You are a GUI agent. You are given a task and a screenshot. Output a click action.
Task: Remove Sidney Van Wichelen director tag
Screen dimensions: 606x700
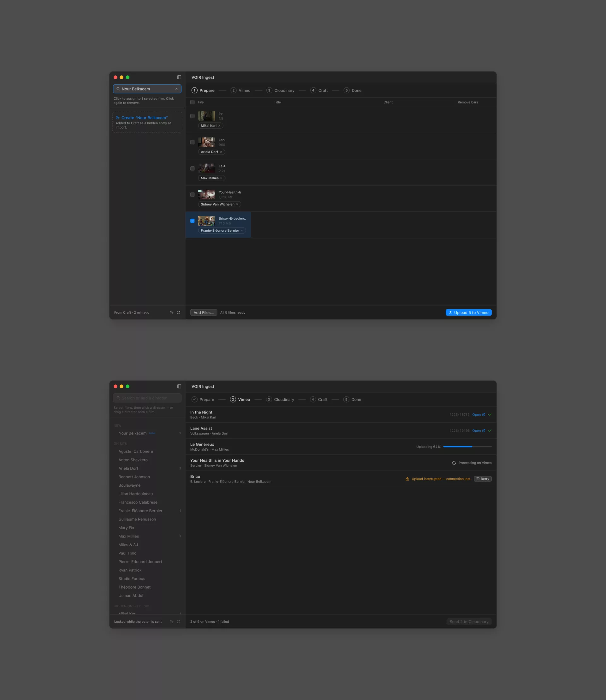(x=237, y=205)
